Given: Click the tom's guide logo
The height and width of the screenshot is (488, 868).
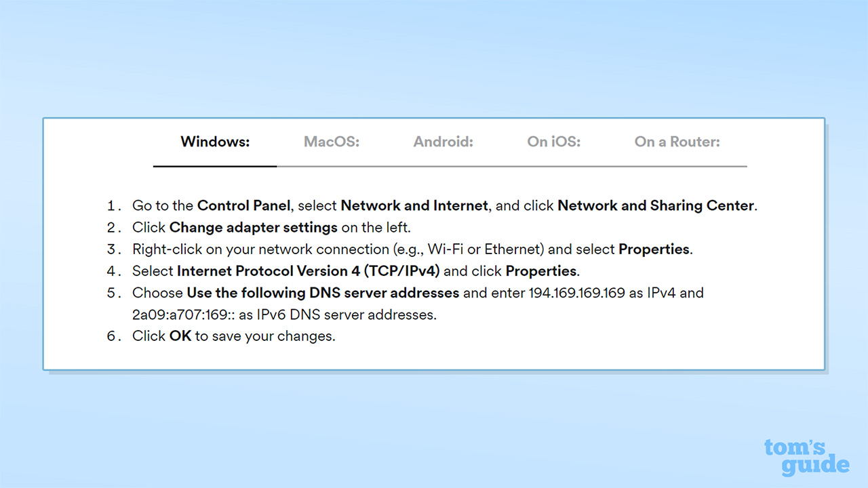Looking at the screenshot, I should [806, 457].
